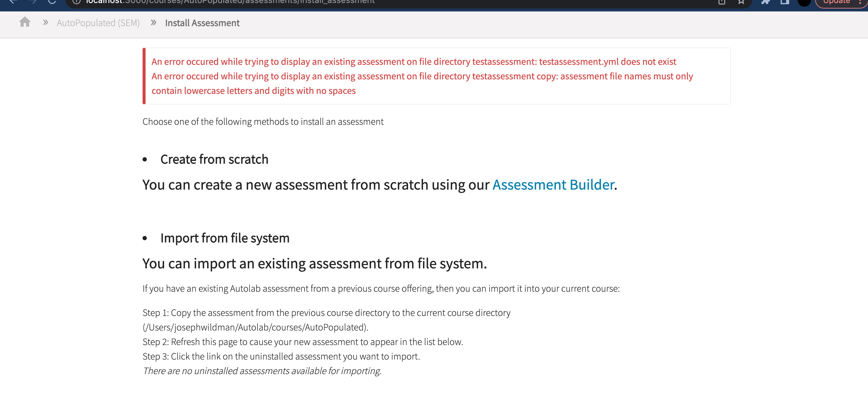Click the Create from scratch heading
The width and height of the screenshot is (868, 415).
214,160
